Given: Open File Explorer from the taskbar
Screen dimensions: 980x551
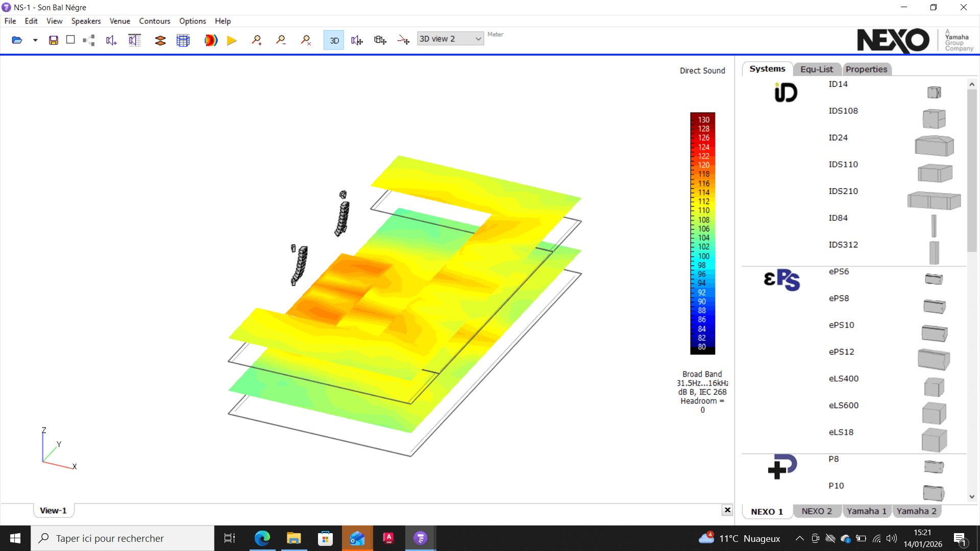Looking at the screenshot, I should coord(294,538).
